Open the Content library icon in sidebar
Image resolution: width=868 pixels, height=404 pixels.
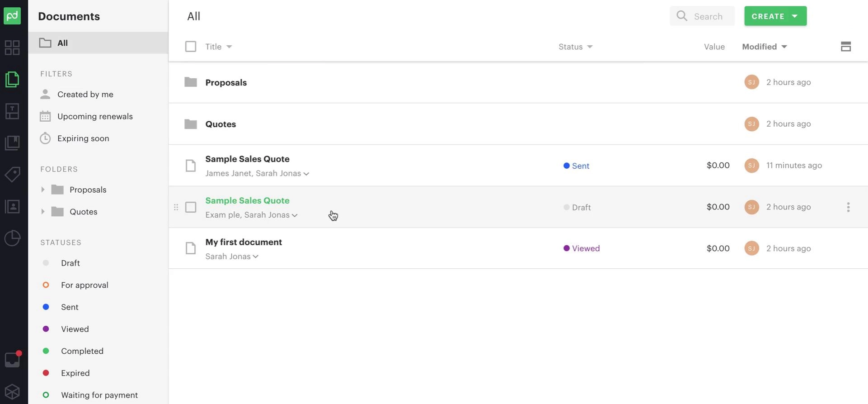[12, 143]
